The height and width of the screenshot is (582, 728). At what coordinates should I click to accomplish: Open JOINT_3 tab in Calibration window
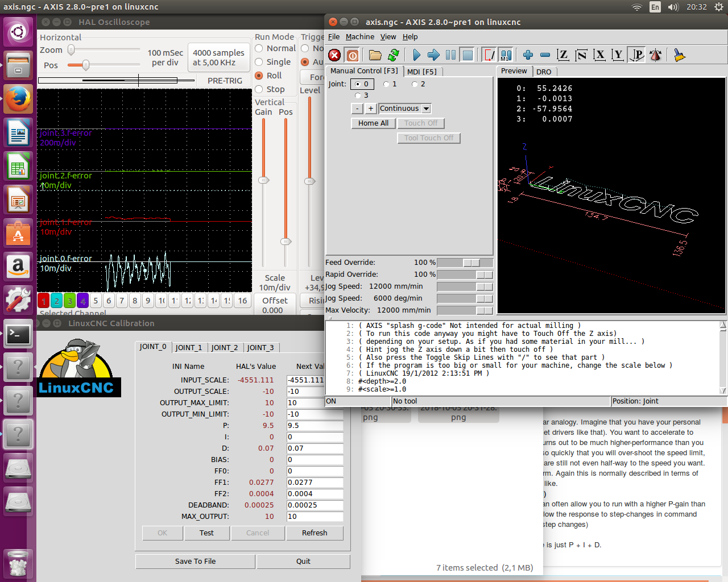[x=260, y=347]
